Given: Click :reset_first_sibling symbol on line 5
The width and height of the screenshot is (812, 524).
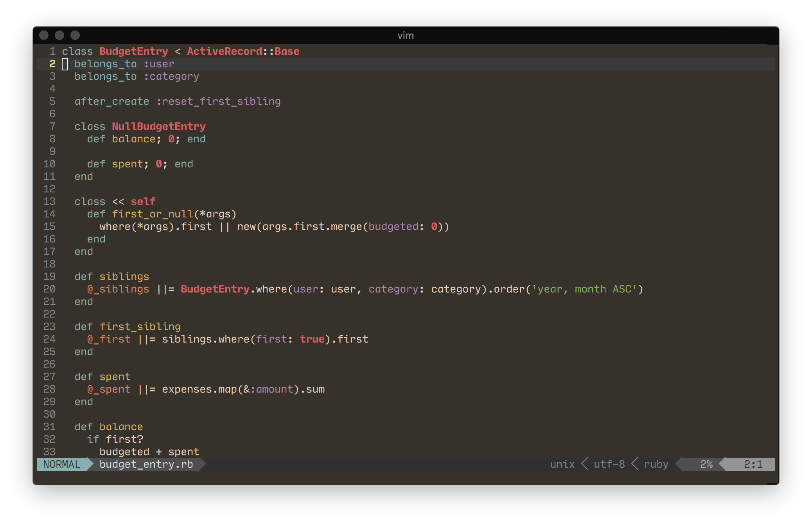Looking at the screenshot, I should 218,101.
